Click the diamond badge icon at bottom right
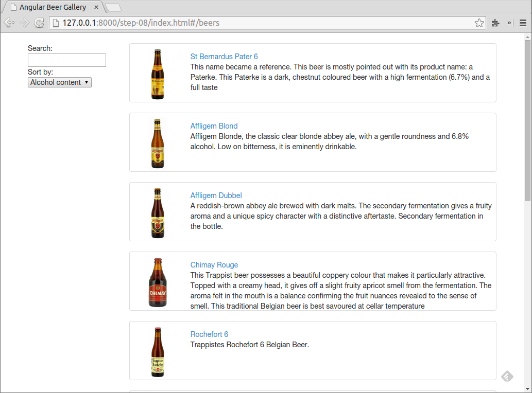Viewport: 532px width, 393px height. coord(507,376)
